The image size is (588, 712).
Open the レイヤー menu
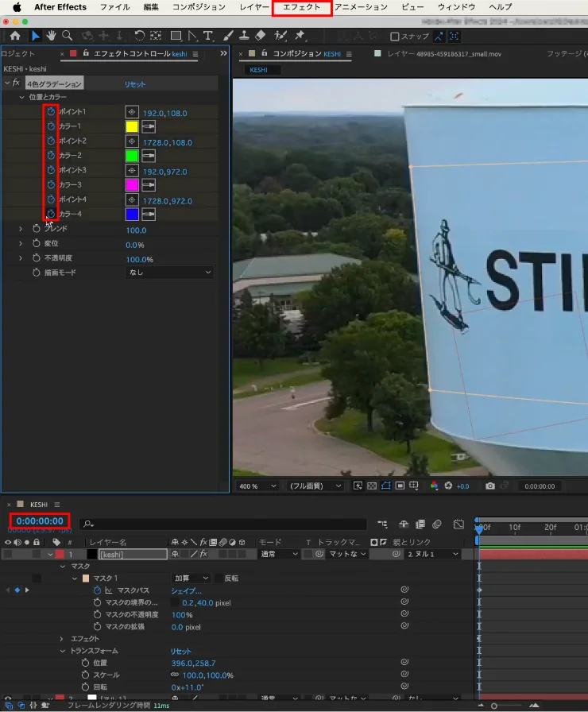[254, 7]
